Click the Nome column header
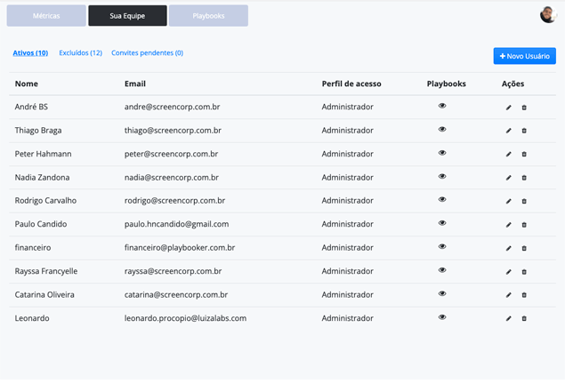Viewport: 565px width, 392px height. [27, 84]
